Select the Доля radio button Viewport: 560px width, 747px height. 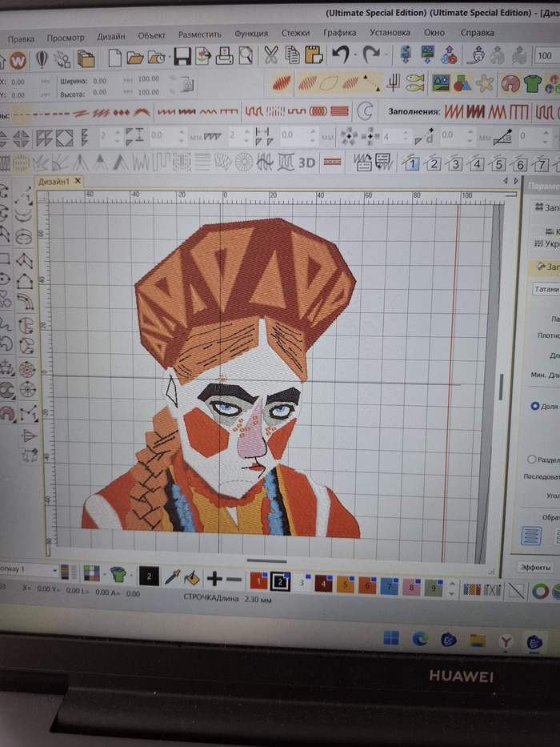(x=534, y=406)
